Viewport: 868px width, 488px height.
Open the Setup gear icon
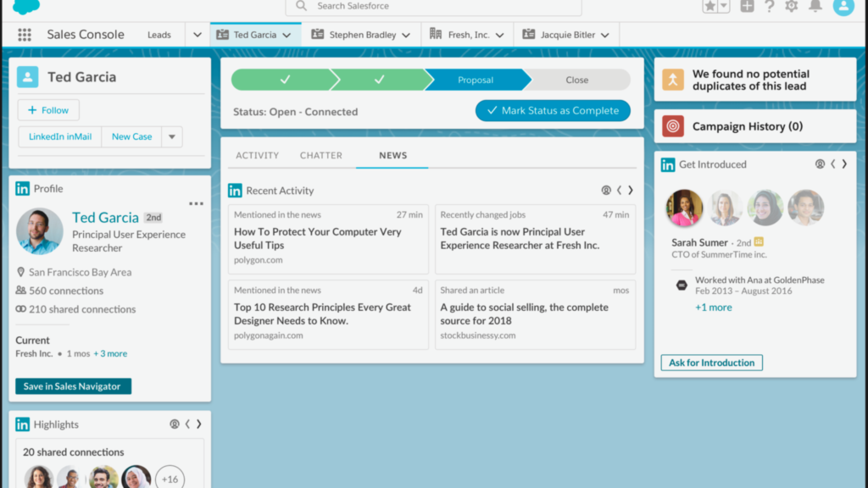pos(792,6)
